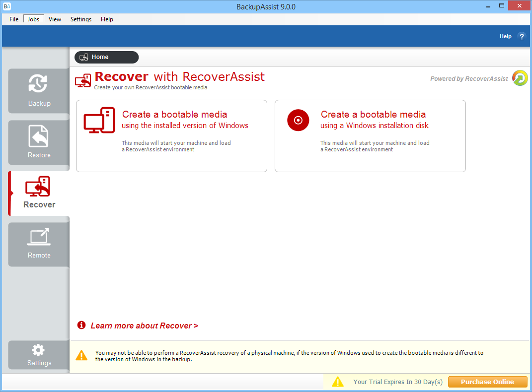The width and height of the screenshot is (532, 392).
Task: Click the red disc icon on installation disk card
Action: click(x=298, y=120)
